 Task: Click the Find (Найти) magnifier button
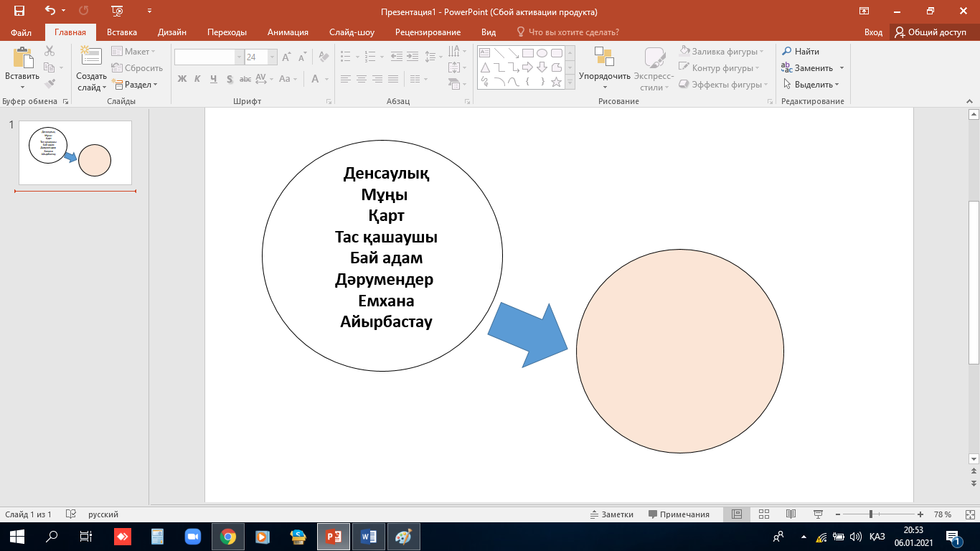(x=801, y=52)
